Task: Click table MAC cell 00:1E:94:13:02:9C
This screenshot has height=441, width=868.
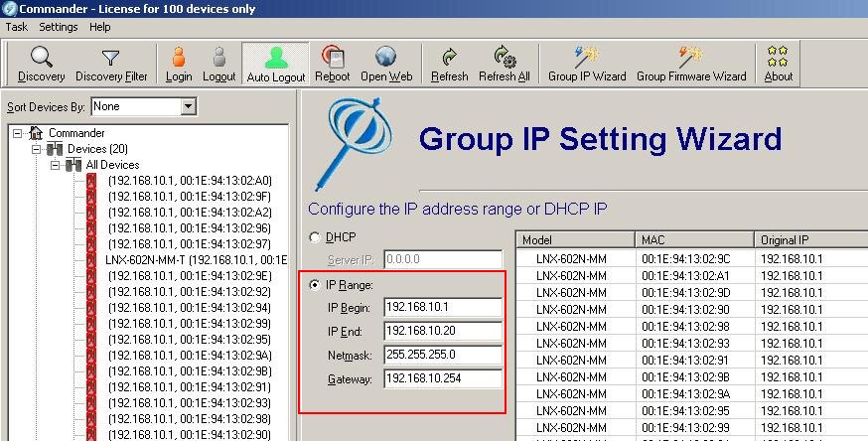Action: coord(686,259)
